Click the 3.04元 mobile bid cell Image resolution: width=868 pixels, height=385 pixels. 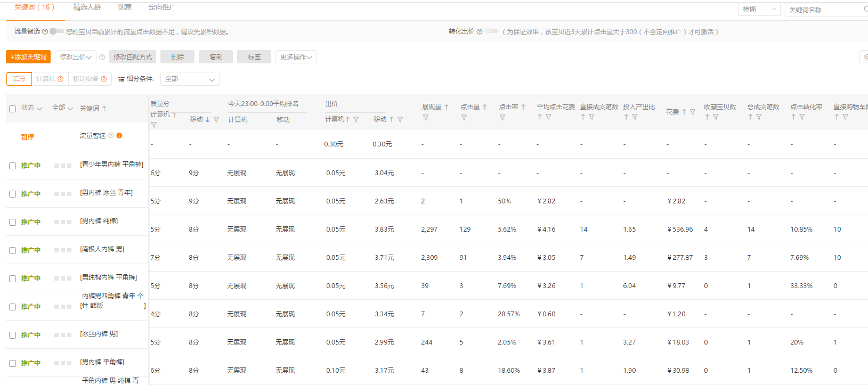[384, 173]
